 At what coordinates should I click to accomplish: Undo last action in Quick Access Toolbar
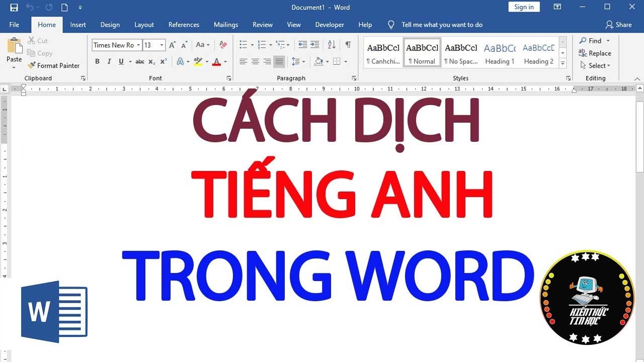pyautogui.click(x=30, y=8)
